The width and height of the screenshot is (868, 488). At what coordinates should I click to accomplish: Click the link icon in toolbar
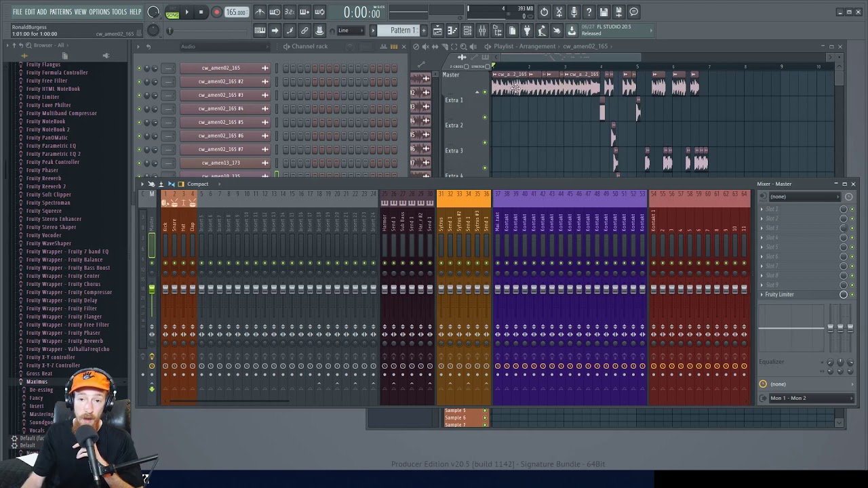(x=304, y=30)
